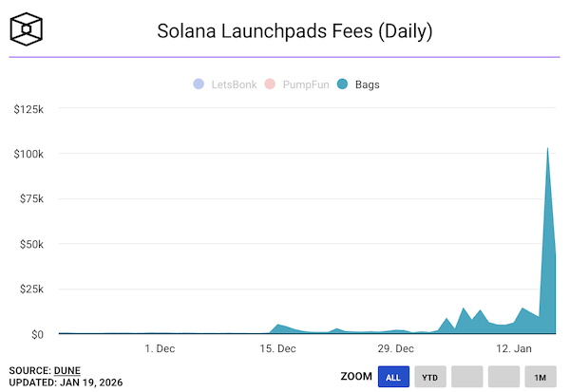Click the 15. Dec x-axis date label
This screenshot has width=570, height=392.
click(278, 348)
